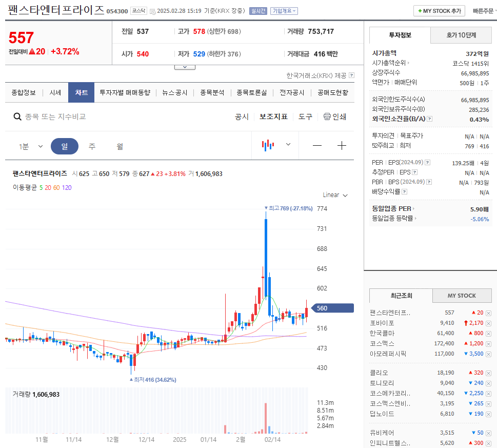Click 공시 in the chart toolbar
This screenshot has width=497, height=448.
tap(241, 116)
